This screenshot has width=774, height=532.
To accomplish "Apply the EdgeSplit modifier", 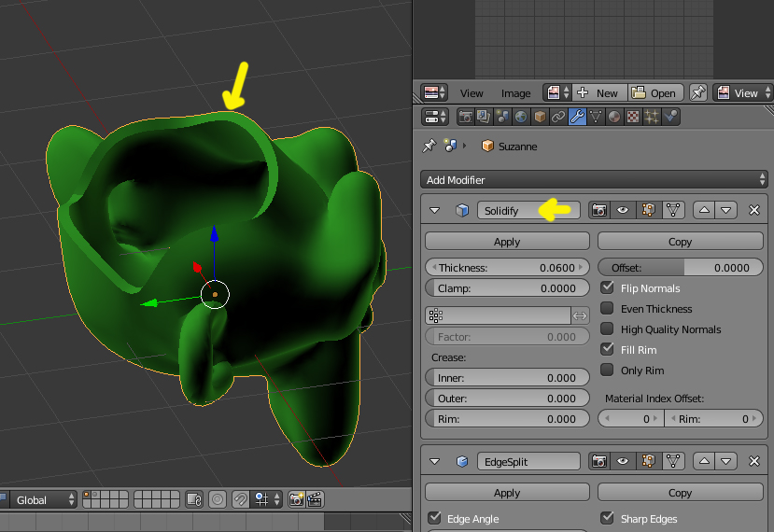I will (x=507, y=493).
